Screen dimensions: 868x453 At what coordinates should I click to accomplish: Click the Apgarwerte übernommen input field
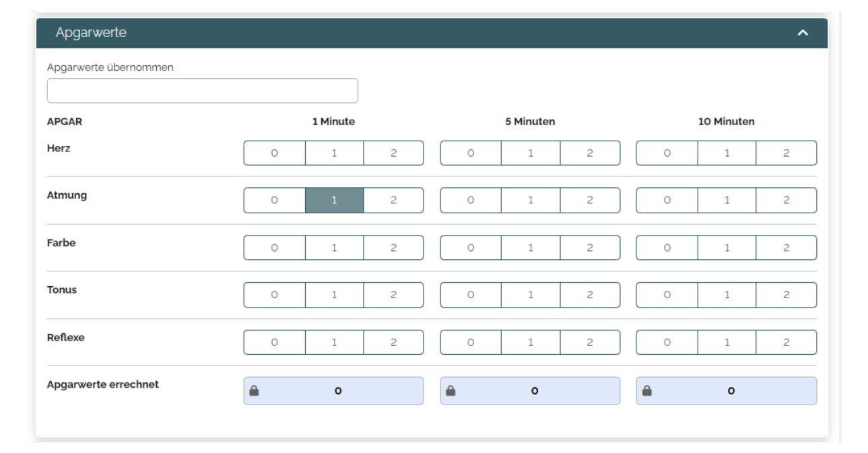coord(202,91)
